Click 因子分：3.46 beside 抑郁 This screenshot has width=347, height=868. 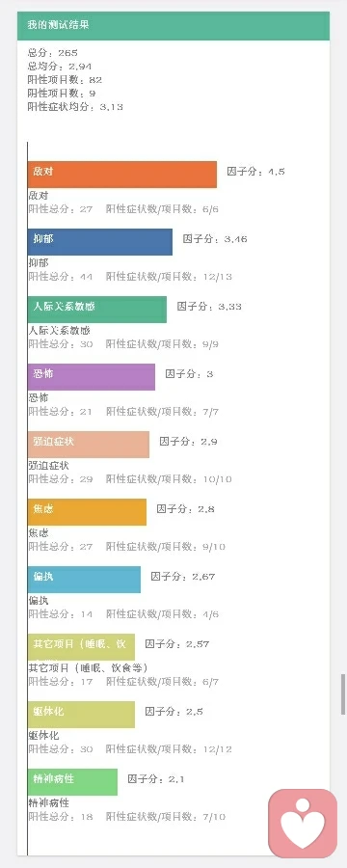point(215,239)
